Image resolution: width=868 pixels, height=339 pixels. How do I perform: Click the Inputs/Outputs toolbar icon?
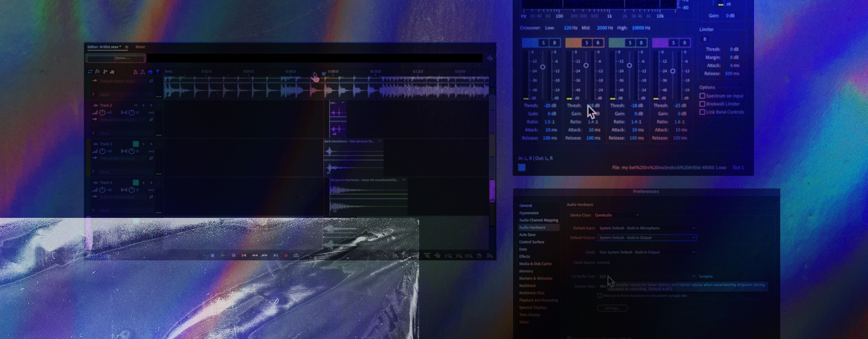[x=90, y=71]
